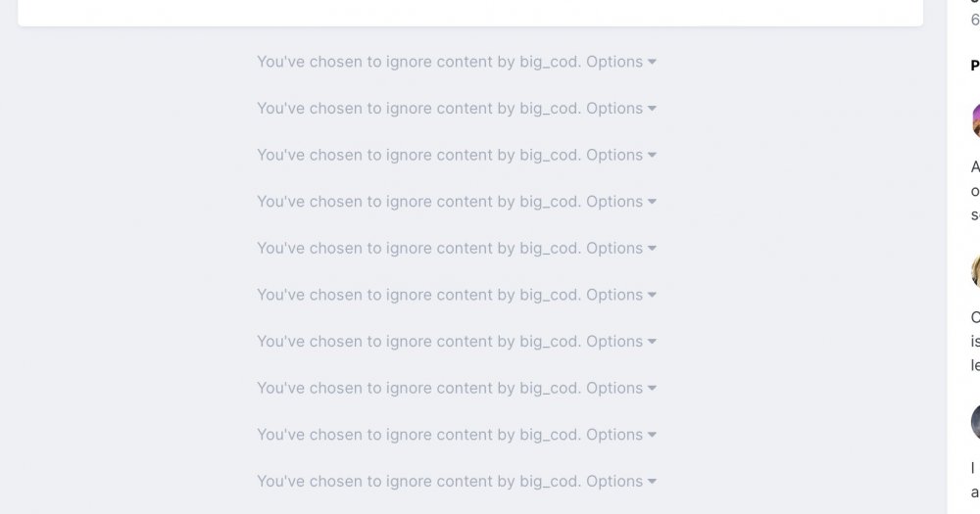Show Options for the seventh ignored post notice
This screenshot has height=514, width=980.
(620, 342)
